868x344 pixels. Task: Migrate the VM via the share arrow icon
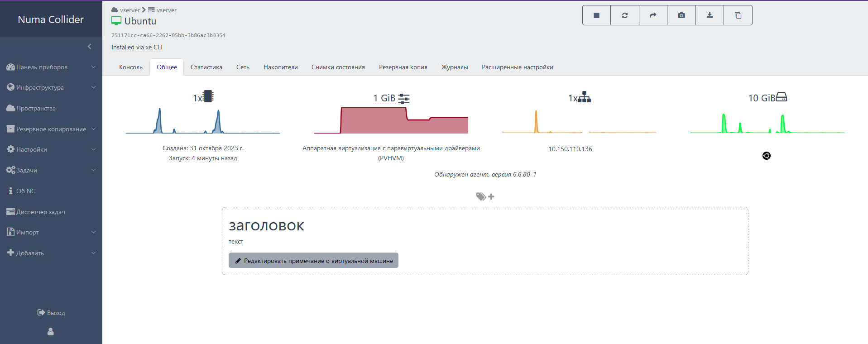[653, 15]
